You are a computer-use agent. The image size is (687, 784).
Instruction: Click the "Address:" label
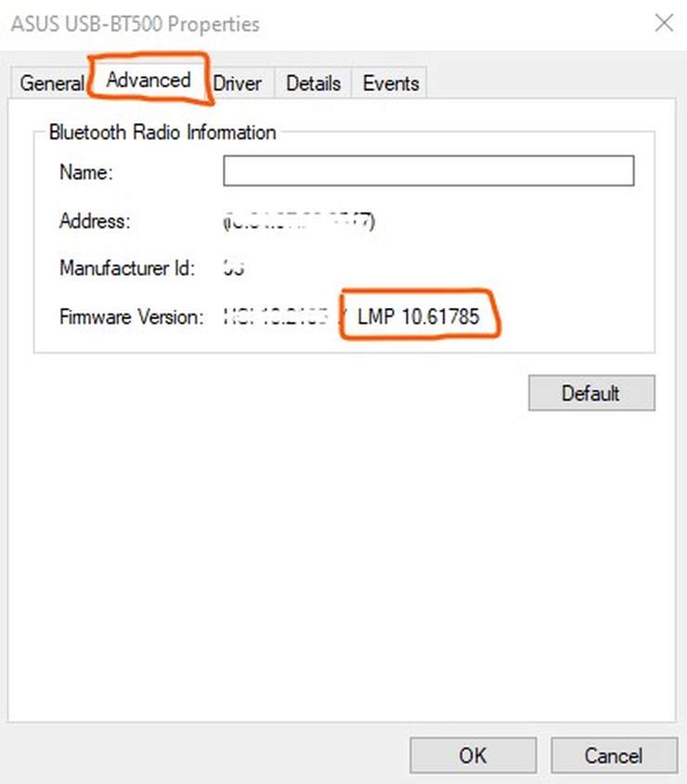(x=95, y=221)
